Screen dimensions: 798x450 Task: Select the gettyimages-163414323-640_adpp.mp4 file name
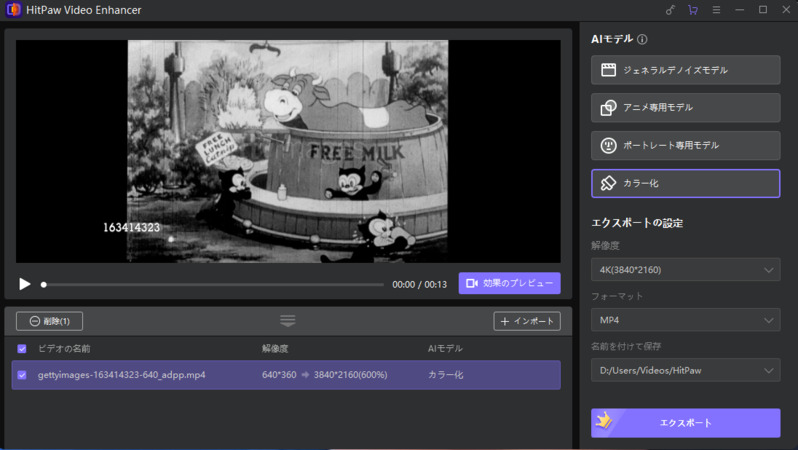[x=122, y=375]
